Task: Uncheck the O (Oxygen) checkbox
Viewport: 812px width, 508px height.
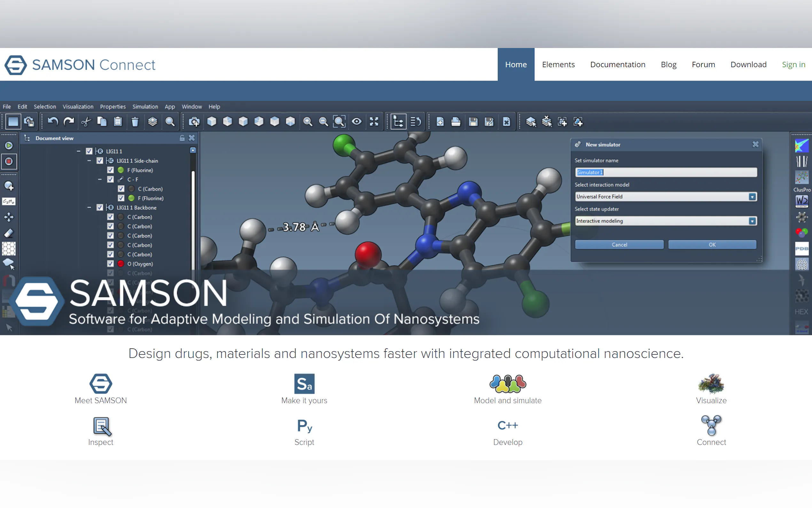Action: pos(110,264)
